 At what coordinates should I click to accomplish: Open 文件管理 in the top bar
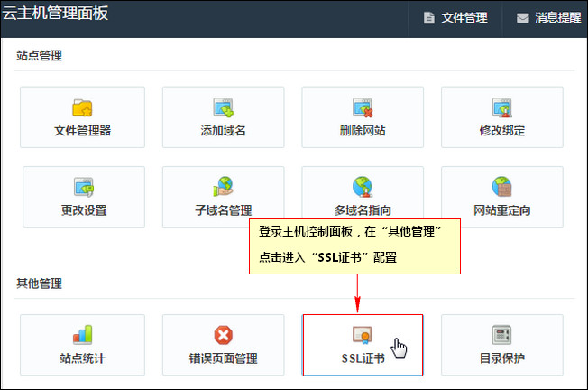pyautogui.click(x=455, y=18)
